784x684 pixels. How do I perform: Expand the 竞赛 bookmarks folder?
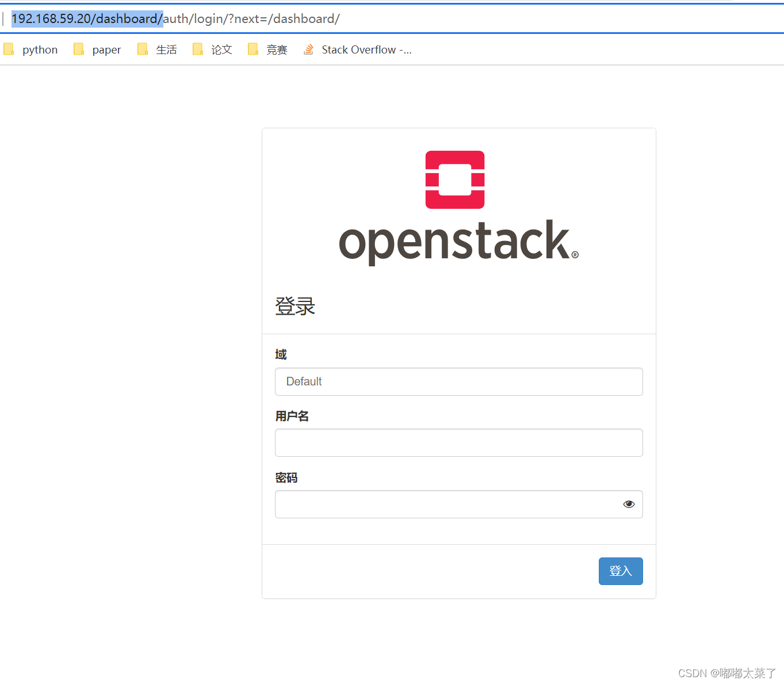pyautogui.click(x=277, y=49)
